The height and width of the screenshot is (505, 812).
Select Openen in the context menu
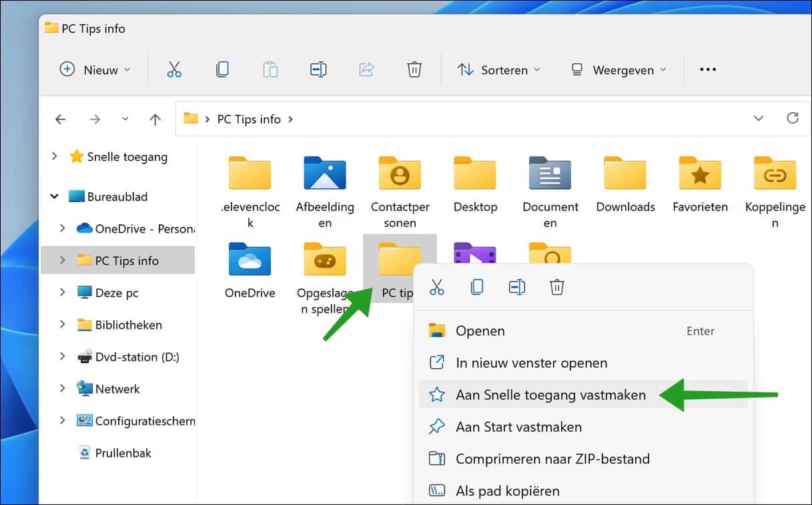pyautogui.click(x=479, y=330)
